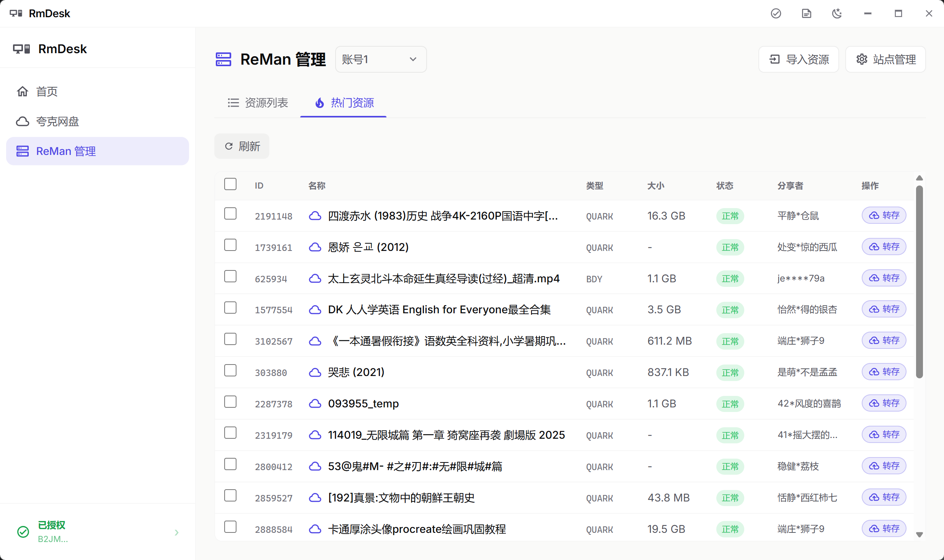This screenshot has width=944, height=560.
Task: Click the green authorized check icon
Action: click(23, 532)
